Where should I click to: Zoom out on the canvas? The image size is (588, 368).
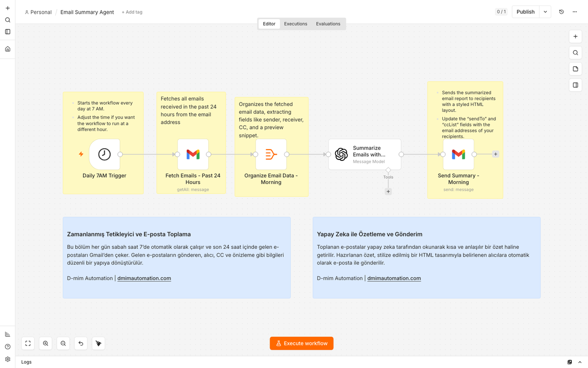click(x=63, y=343)
